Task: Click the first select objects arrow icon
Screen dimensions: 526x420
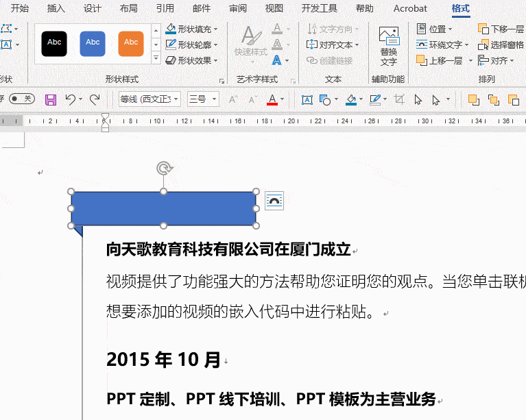Action: tap(418, 99)
